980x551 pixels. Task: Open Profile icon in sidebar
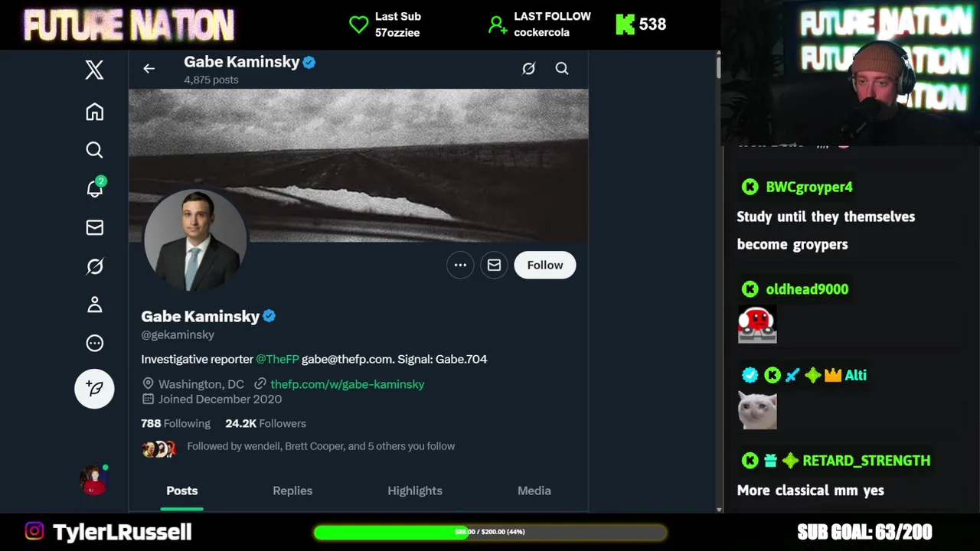[x=94, y=305]
